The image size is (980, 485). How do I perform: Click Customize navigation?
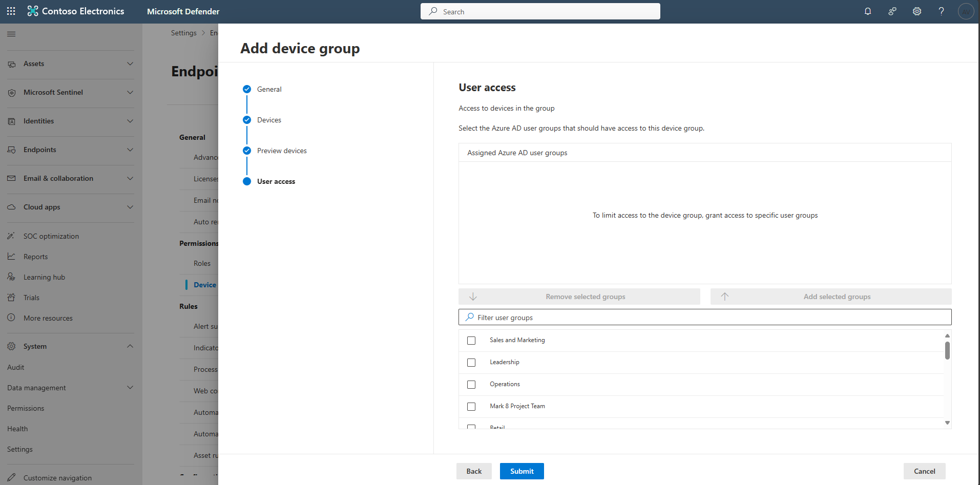(57, 477)
